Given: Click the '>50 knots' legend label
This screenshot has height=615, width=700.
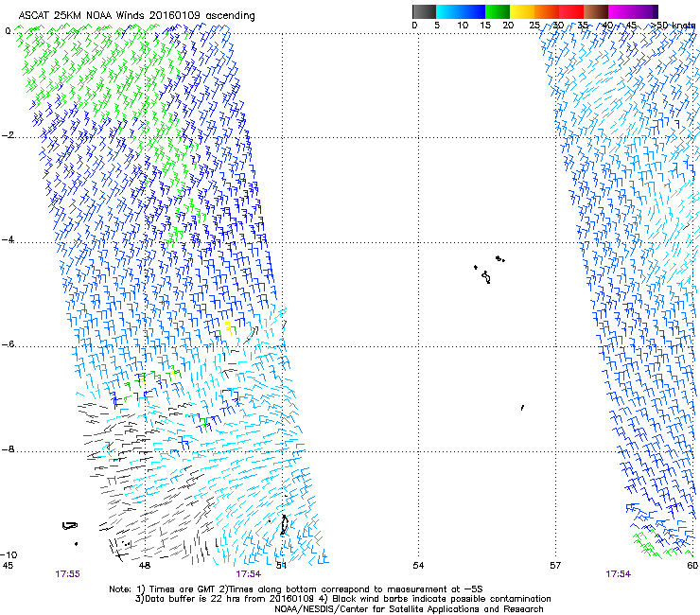Looking at the screenshot, I should pyautogui.click(x=673, y=26).
